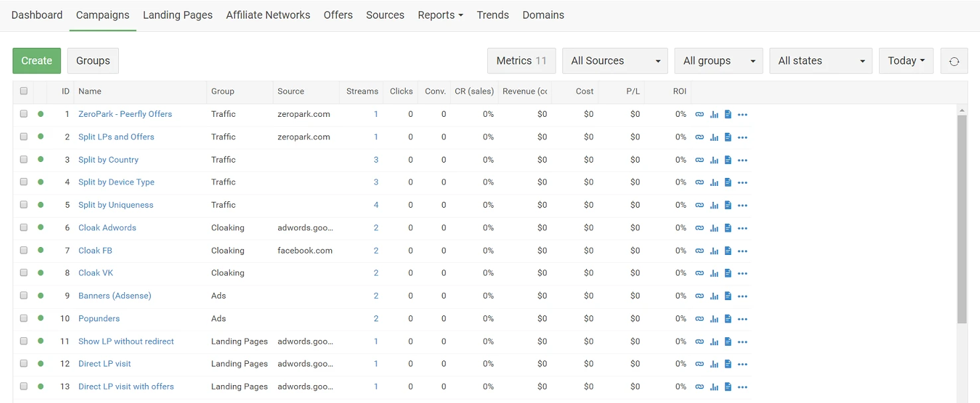The width and height of the screenshot is (980, 403).
Task: Check the ZeroPark - Peerfly Offers row checkbox
Action: click(x=24, y=114)
